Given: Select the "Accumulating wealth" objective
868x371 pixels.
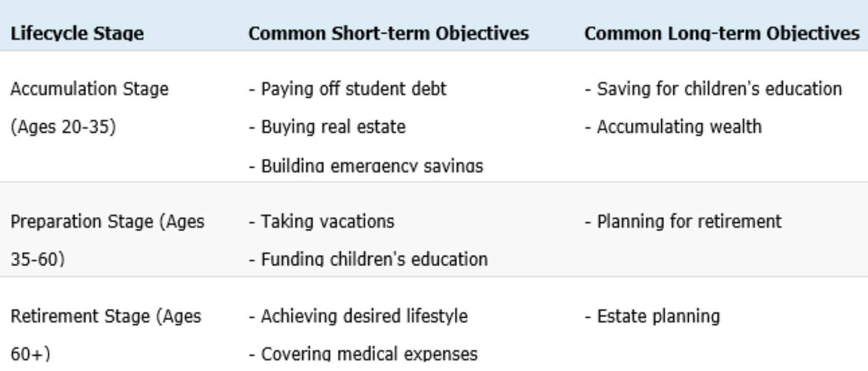Looking at the screenshot, I should (x=678, y=127).
